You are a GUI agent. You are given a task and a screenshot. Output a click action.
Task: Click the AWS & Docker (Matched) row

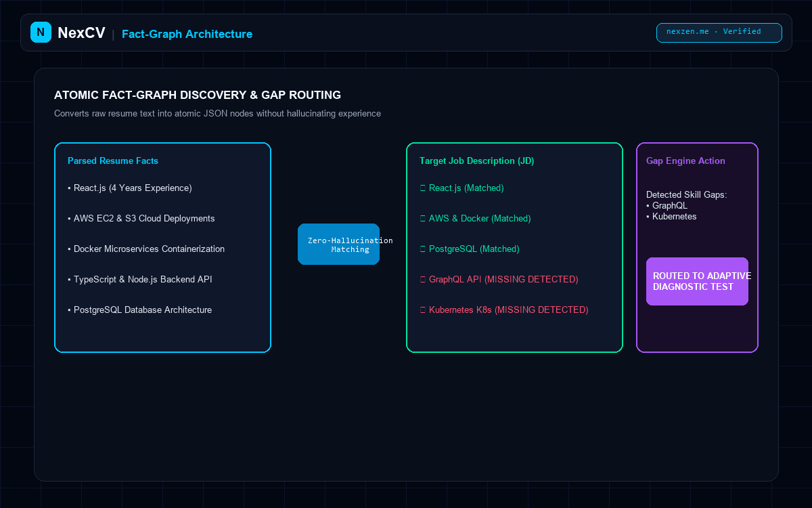476,218
